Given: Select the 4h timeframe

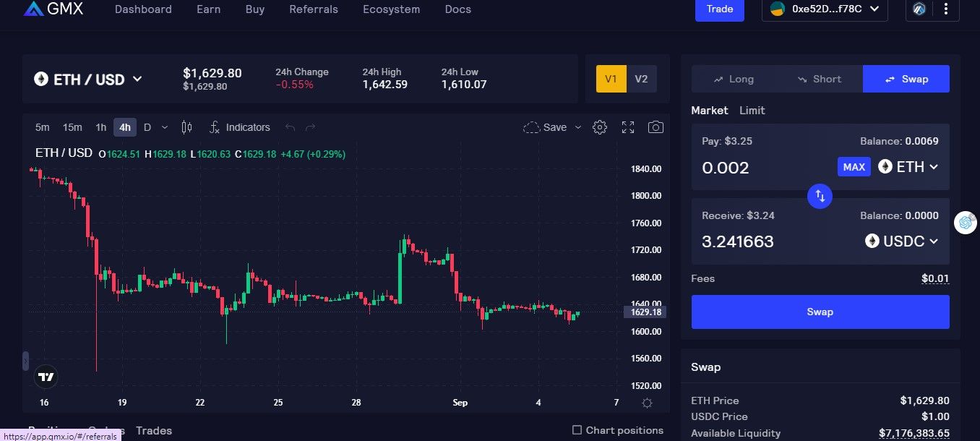Looking at the screenshot, I should pyautogui.click(x=125, y=127).
